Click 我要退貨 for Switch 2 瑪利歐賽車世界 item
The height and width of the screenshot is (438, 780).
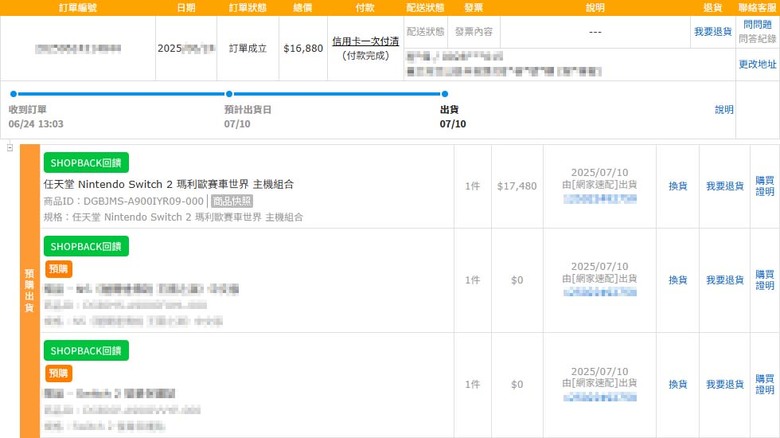[x=724, y=186]
